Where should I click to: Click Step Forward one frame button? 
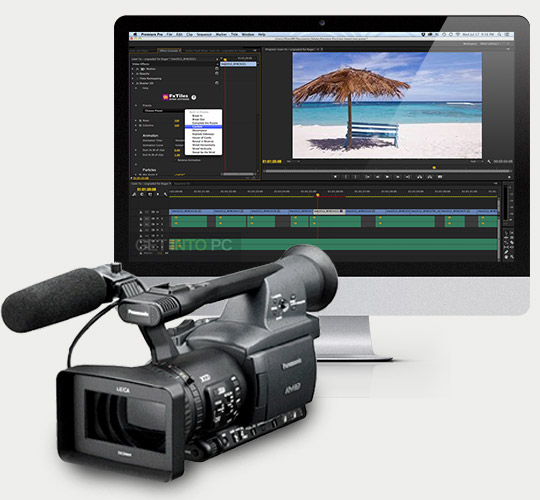(x=397, y=177)
